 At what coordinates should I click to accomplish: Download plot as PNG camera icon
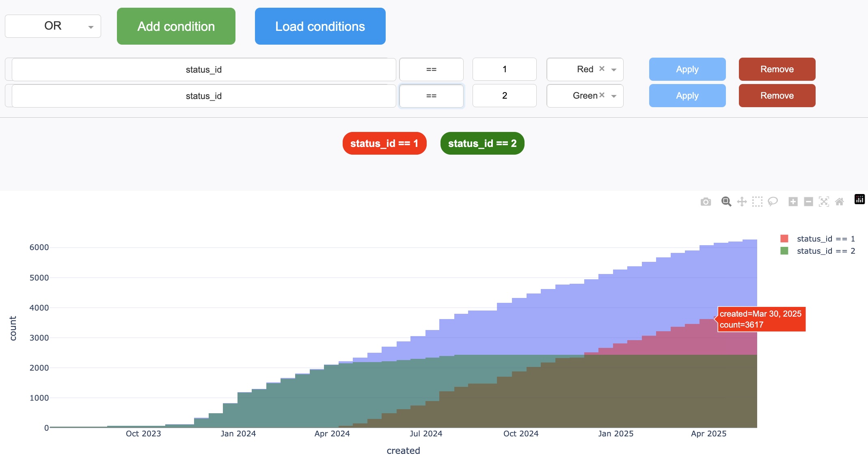tap(706, 202)
